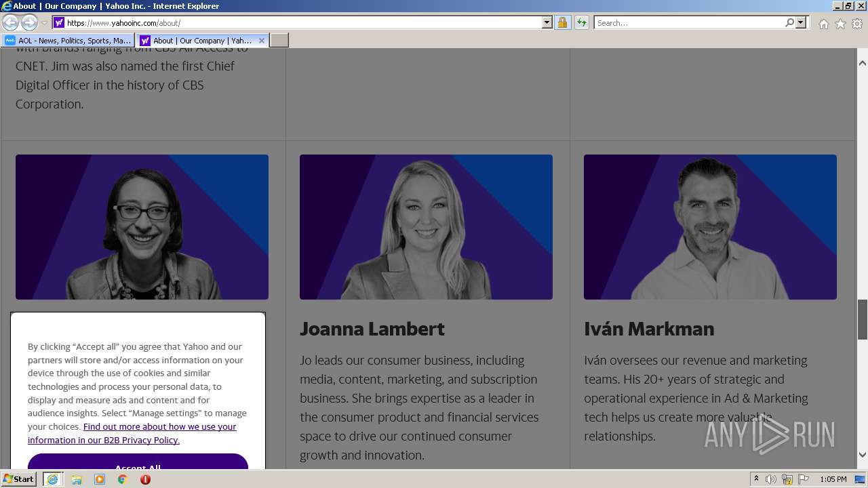Open the volume speaker tray icon
This screenshot has height=488, width=868.
pos(771,479)
